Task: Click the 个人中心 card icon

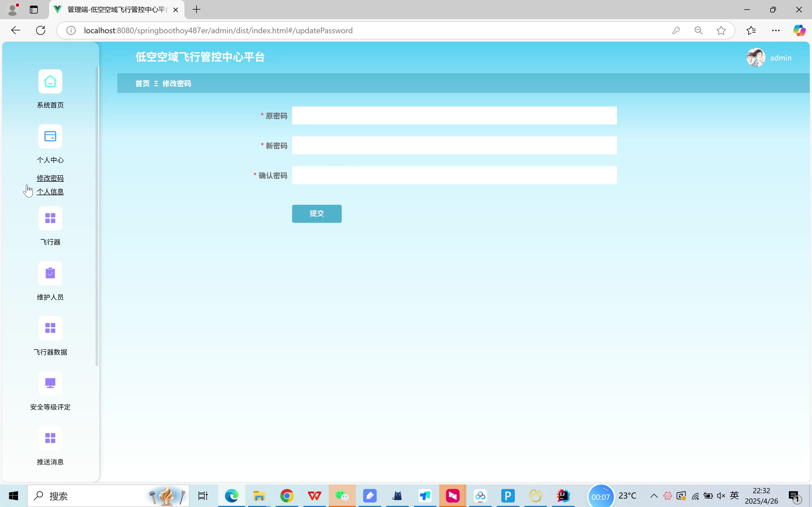Action: pyautogui.click(x=50, y=137)
